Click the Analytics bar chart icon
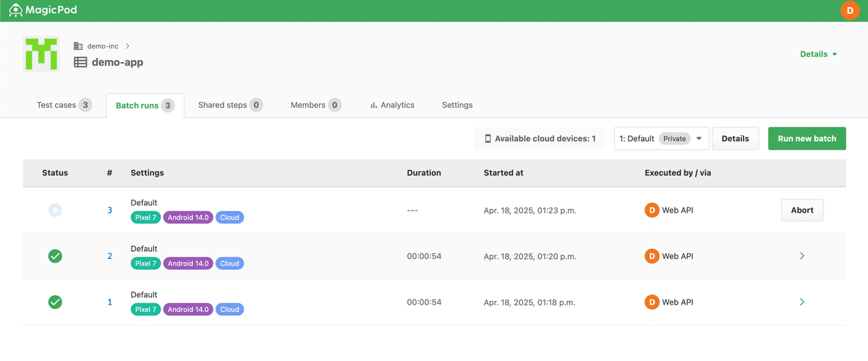 pyautogui.click(x=373, y=105)
